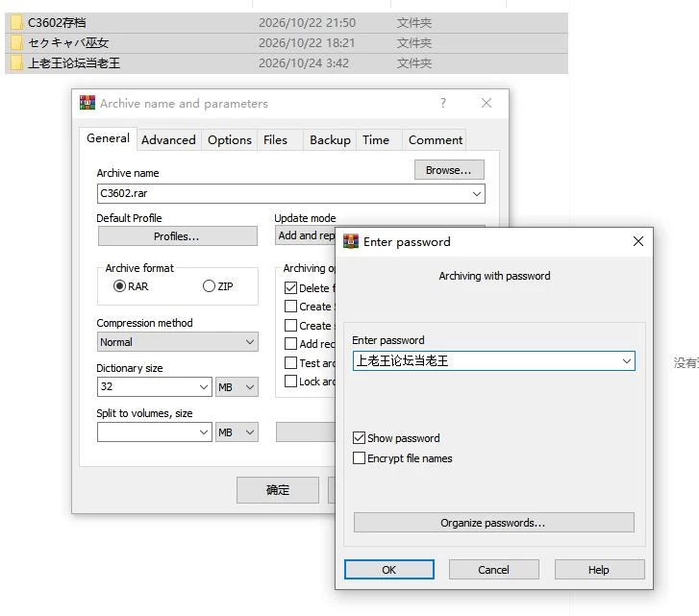The image size is (699, 616).
Task: Switch to the Comment tab
Action: pyautogui.click(x=436, y=140)
